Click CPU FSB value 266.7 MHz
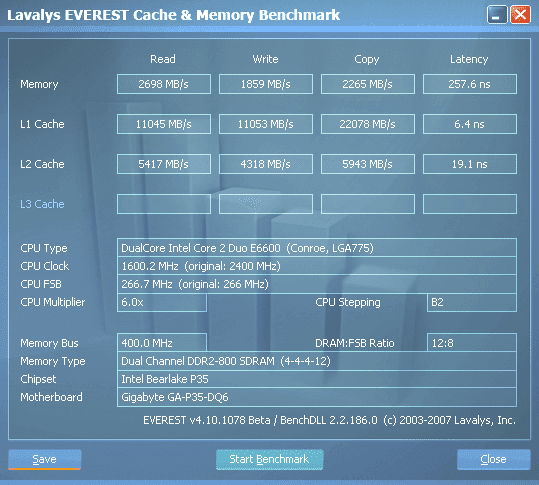 click(317, 284)
